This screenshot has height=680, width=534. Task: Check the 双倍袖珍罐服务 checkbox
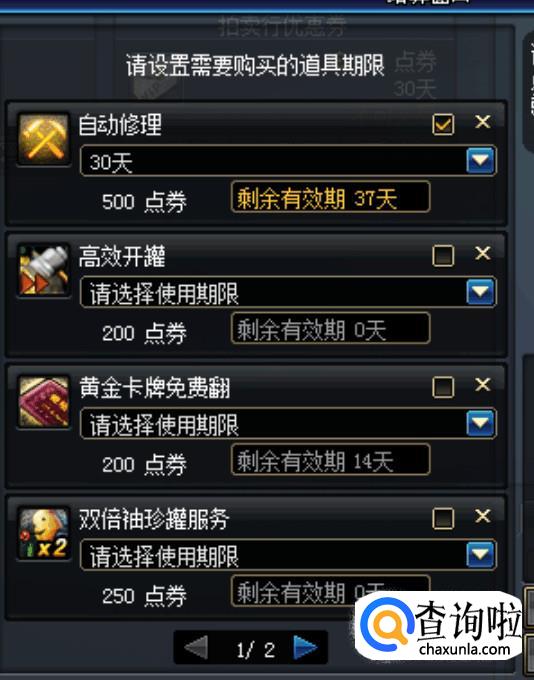443,519
